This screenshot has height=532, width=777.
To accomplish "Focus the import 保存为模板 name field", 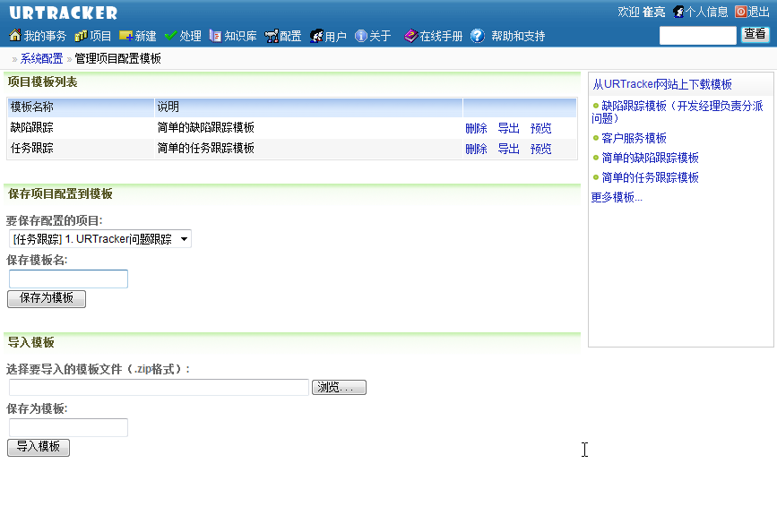I will pos(68,427).
